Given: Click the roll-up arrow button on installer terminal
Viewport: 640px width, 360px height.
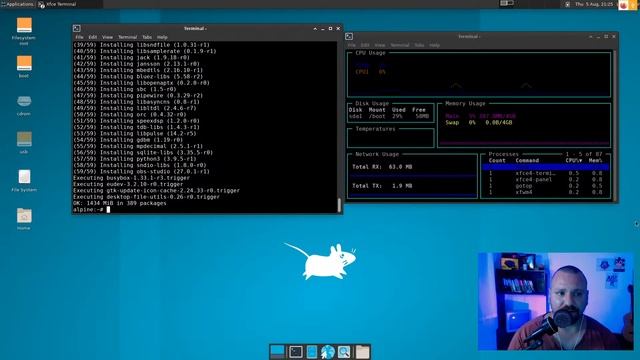Looking at the screenshot, I should [x=315, y=29].
